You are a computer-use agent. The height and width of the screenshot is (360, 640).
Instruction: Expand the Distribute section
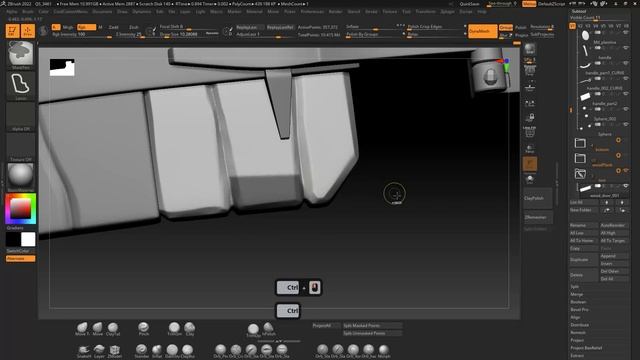(x=580, y=325)
